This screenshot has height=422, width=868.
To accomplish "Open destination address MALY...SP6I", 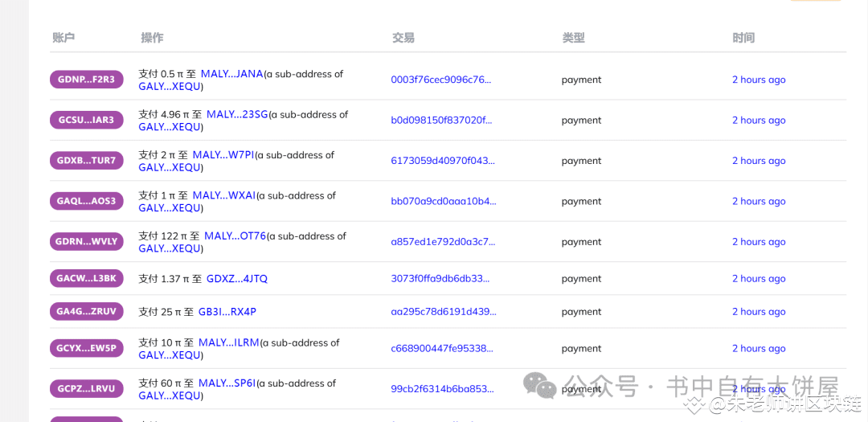I will [227, 383].
